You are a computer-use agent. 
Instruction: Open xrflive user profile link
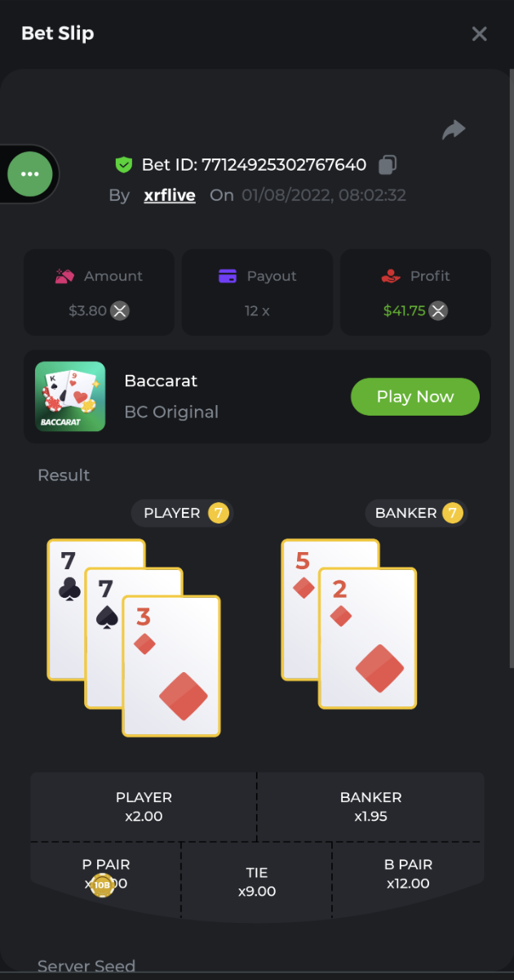point(170,195)
